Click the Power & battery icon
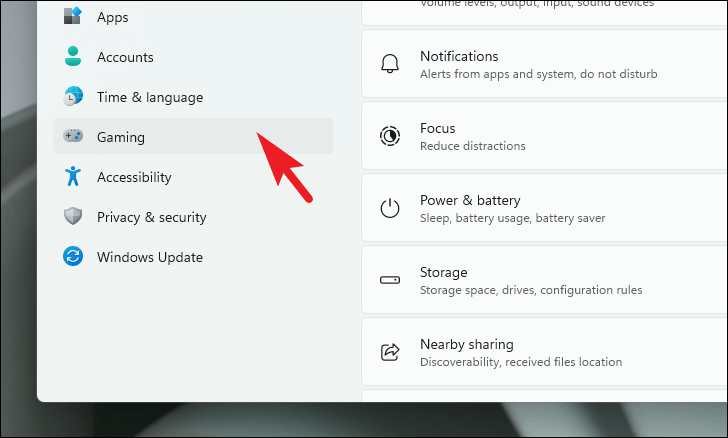728x438 pixels. [390, 208]
